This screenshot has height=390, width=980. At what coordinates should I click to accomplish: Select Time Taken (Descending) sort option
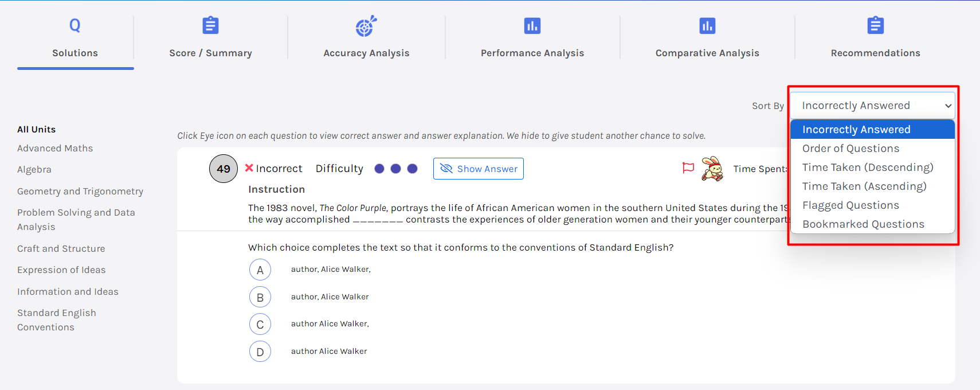click(867, 167)
